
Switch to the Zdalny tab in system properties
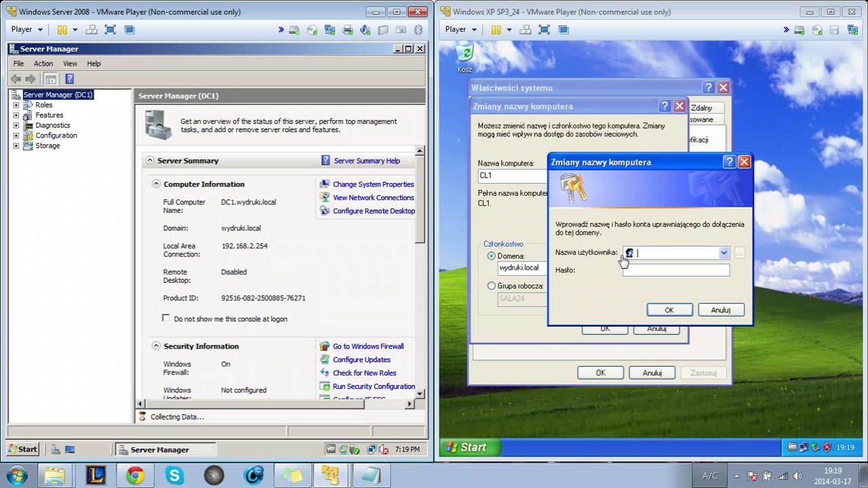click(701, 108)
